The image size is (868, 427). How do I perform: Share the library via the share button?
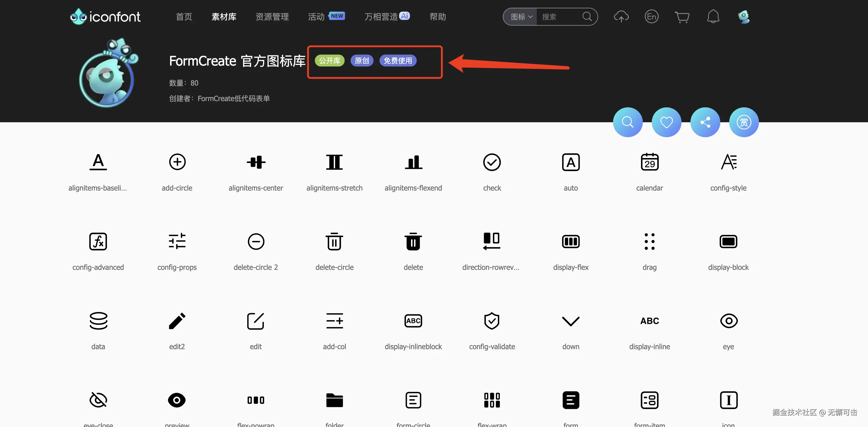coord(705,122)
